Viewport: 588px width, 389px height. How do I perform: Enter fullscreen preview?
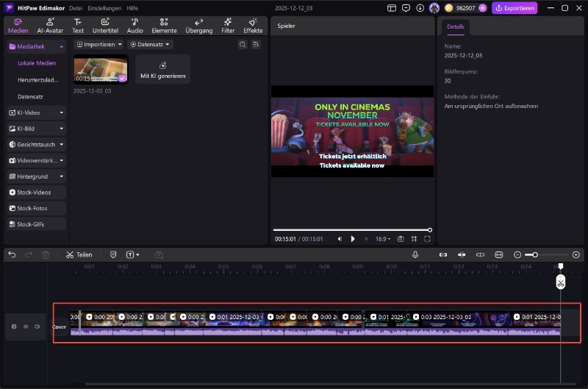(427, 239)
